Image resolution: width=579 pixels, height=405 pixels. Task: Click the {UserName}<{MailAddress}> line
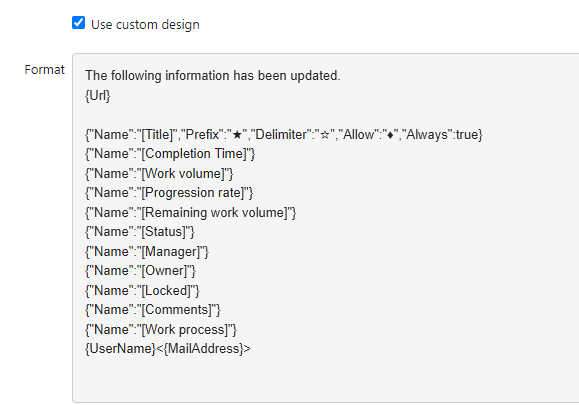(168, 349)
